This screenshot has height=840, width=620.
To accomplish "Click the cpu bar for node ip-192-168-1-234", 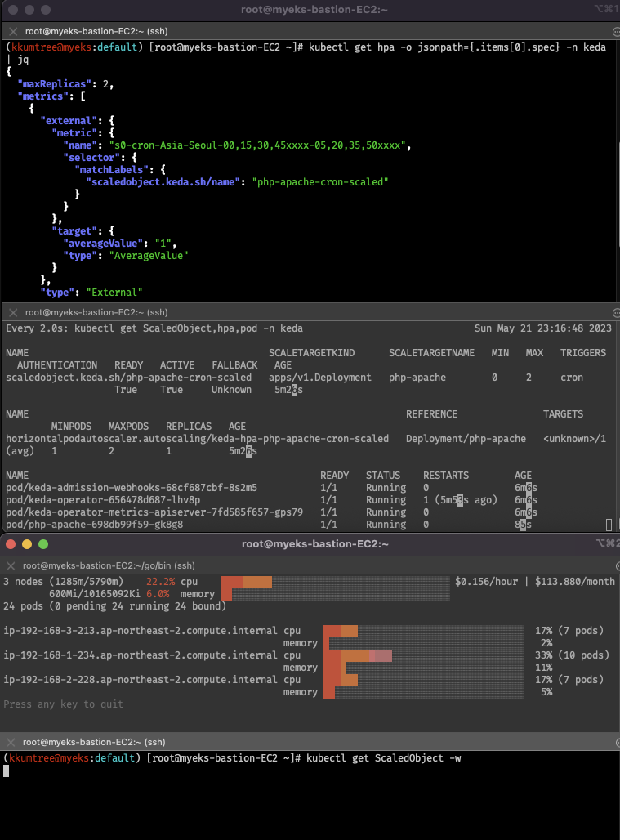I will coord(423,655).
